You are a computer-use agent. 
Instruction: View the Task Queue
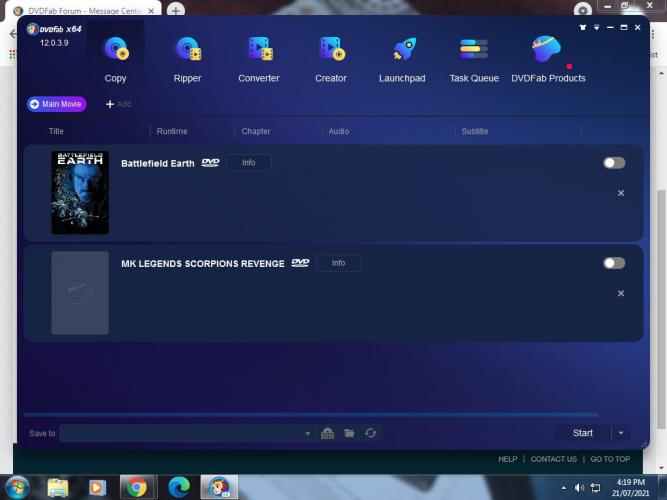click(474, 58)
